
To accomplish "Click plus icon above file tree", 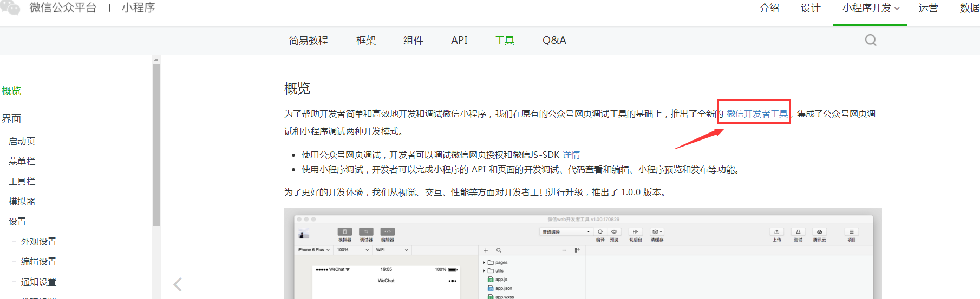I will click(x=486, y=250).
